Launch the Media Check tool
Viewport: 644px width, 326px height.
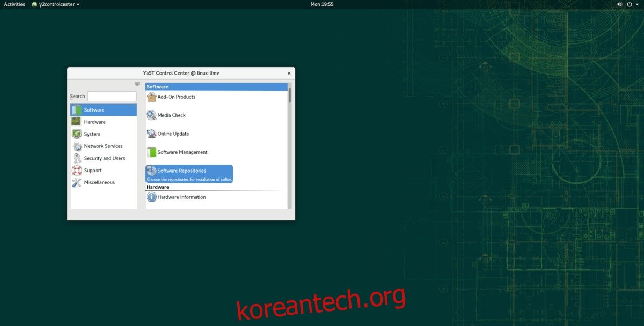point(171,115)
